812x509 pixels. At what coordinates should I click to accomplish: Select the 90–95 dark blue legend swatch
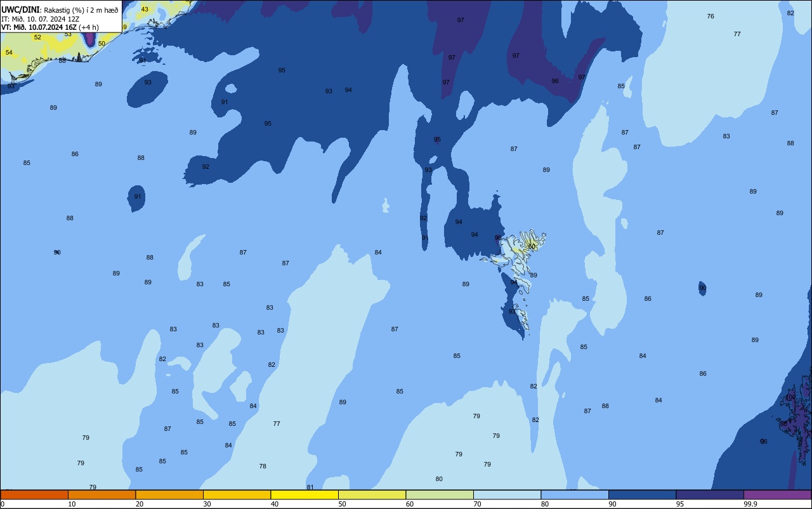(x=642, y=494)
